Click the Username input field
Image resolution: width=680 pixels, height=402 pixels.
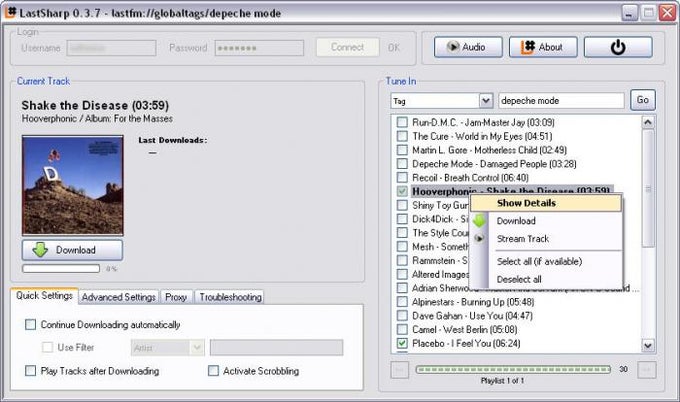tap(111, 48)
